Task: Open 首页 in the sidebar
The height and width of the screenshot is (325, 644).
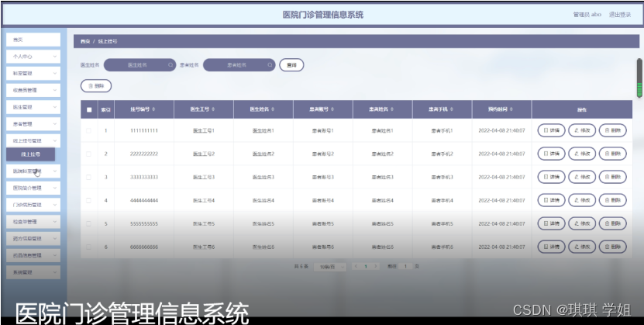Action: coord(33,40)
